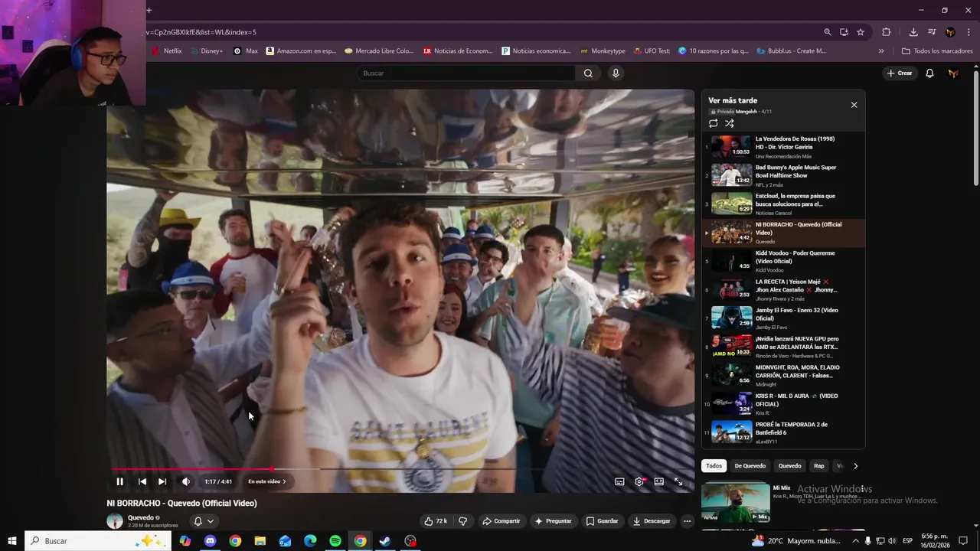Toggle subtitles in video player
This screenshot has height=551, width=980.
(619, 481)
